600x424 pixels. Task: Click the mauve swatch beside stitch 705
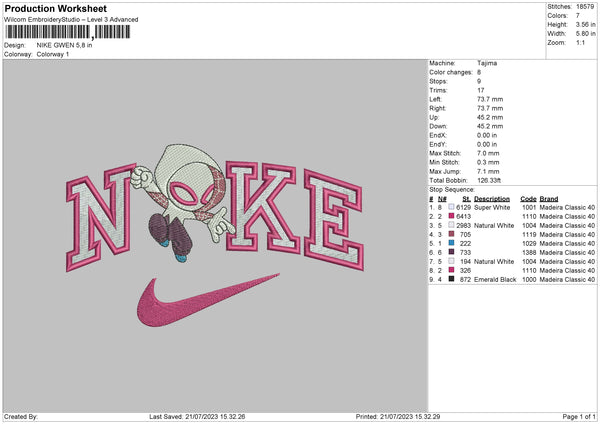[x=451, y=234]
